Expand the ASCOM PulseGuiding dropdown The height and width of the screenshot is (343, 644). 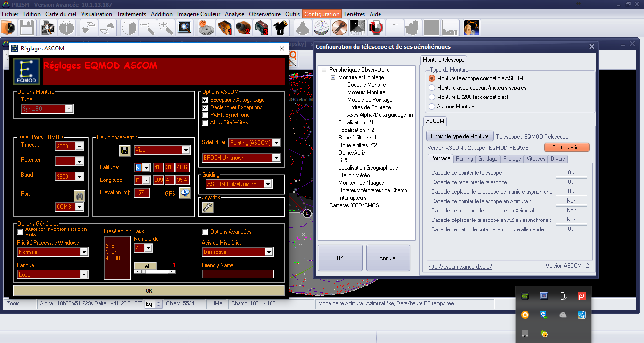coord(268,184)
